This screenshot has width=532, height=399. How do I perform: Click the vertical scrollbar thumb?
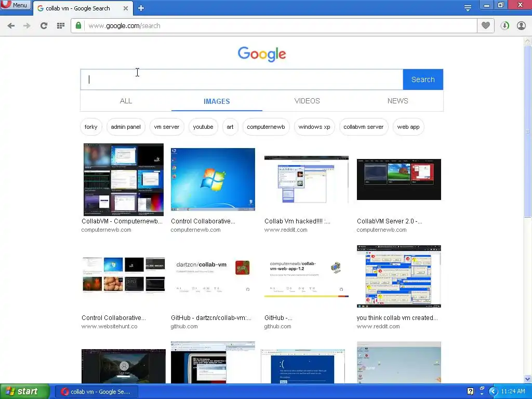click(527, 131)
